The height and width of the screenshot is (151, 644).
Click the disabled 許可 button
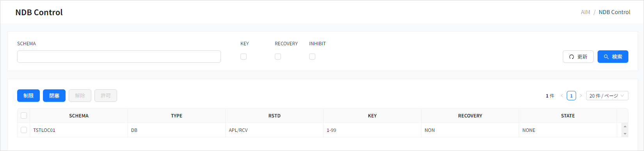[x=106, y=96]
